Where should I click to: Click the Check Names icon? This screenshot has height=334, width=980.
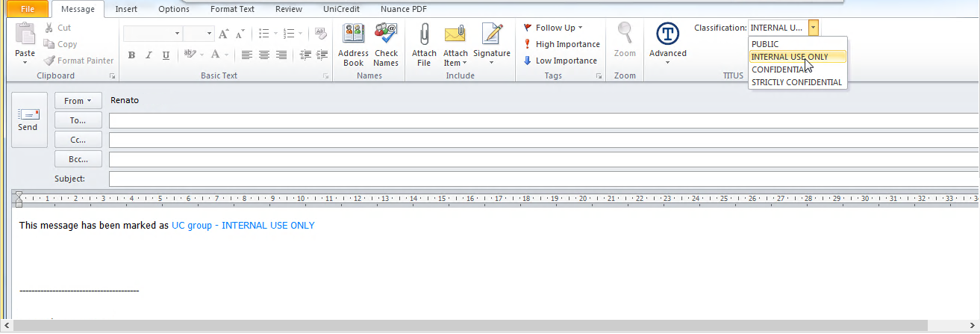(x=386, y=35)
